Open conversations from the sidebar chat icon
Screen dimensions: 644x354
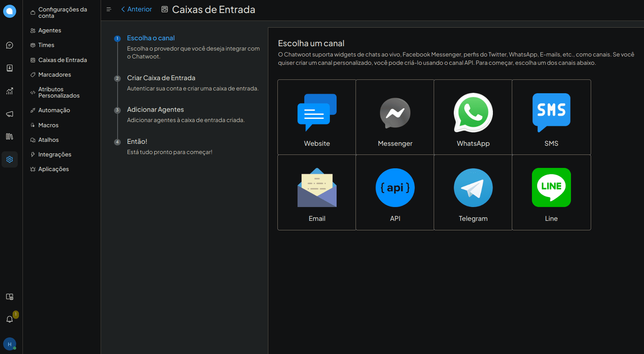pos(10,45)
